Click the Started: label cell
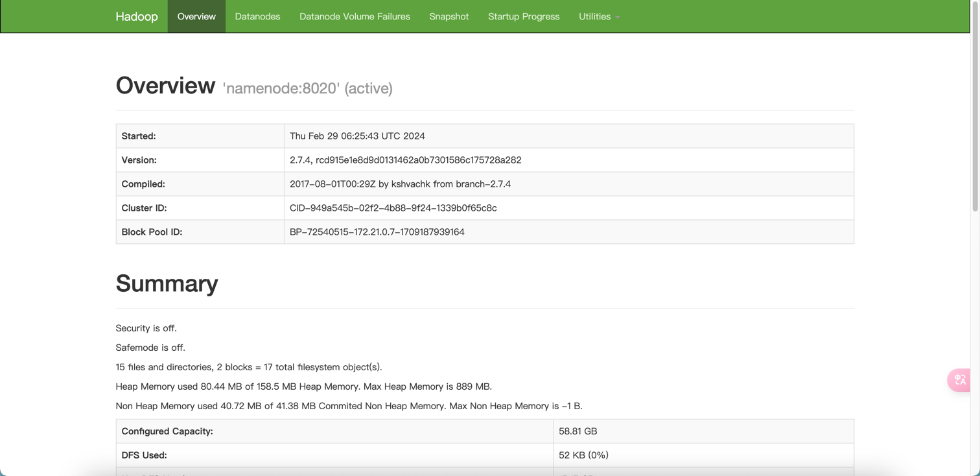The height and width of the screenshot is (476, 980). click(x=200, y=136)
